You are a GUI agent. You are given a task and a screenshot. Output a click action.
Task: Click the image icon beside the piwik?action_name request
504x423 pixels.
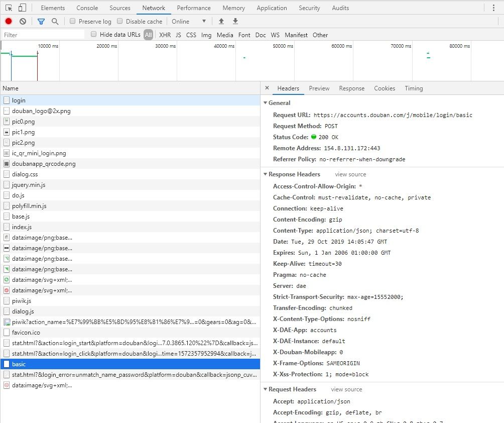[7, 322]
